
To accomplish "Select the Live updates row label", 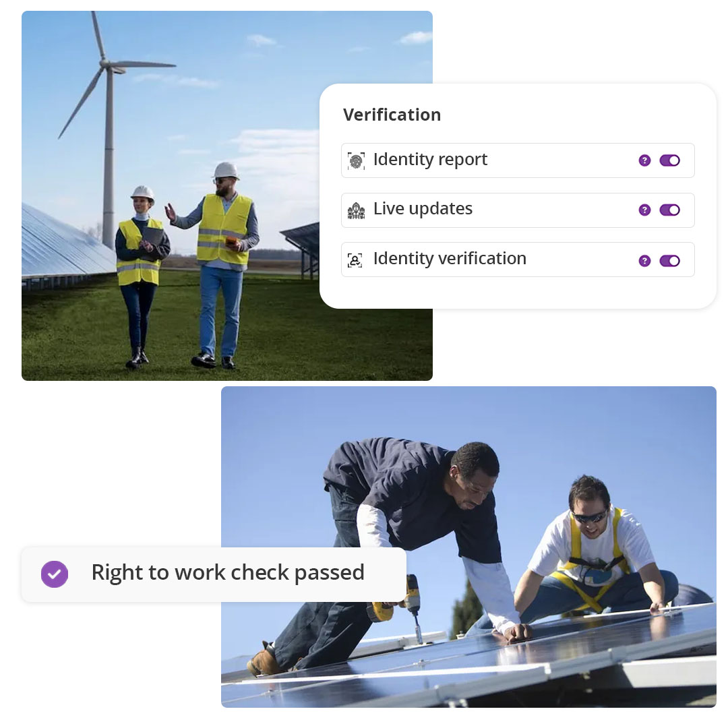I will pyautogui.click(x=423, y=209).
